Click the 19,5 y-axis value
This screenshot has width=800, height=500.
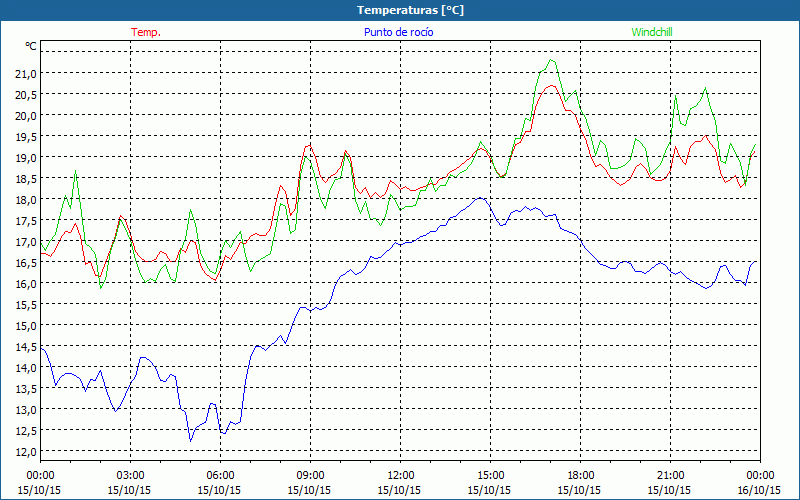(26, 136)
